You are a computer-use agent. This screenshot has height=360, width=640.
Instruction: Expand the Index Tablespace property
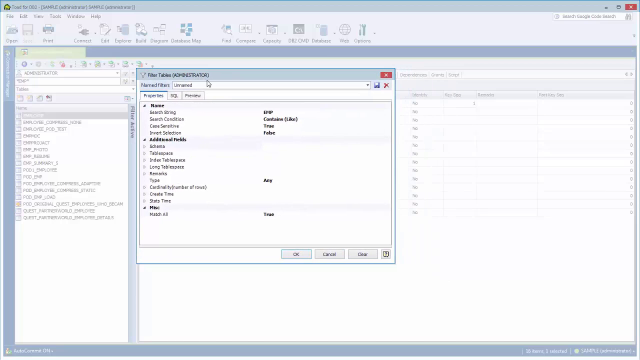tap(144, 160)
